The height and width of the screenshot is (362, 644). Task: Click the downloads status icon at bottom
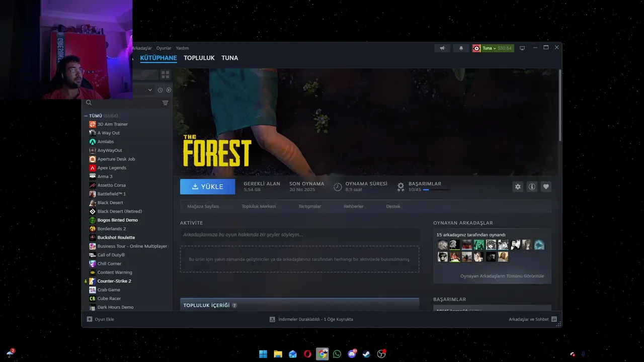[x=272, y=319]
